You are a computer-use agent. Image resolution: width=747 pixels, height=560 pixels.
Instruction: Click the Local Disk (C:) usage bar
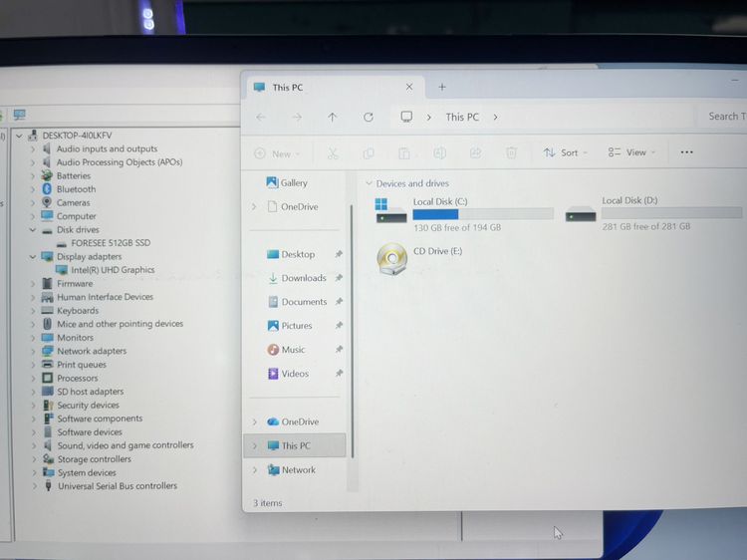pyautogui.click(x=483, y=214)
